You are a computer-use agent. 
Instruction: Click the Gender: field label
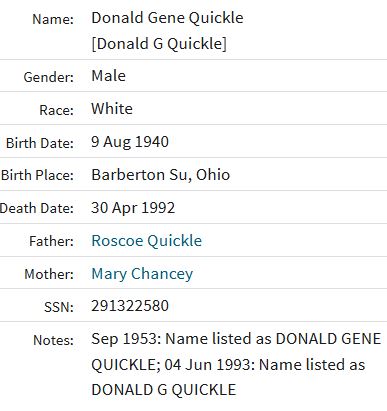point(49,77)
